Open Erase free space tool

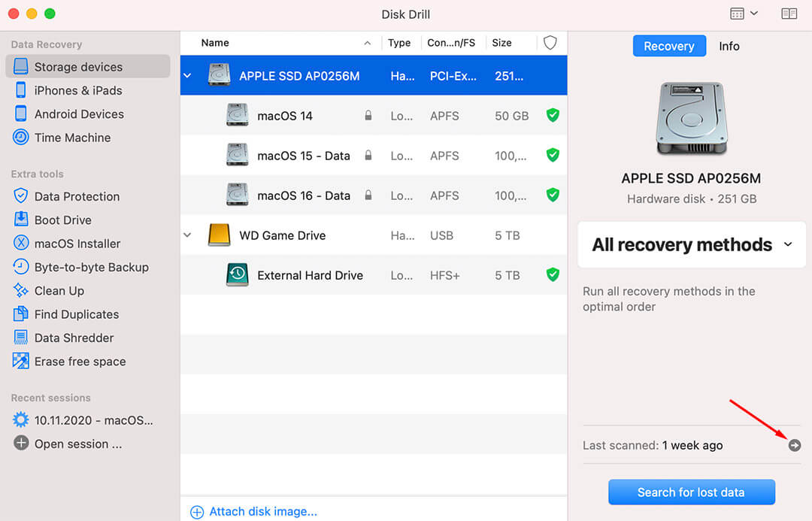(80, 362)
